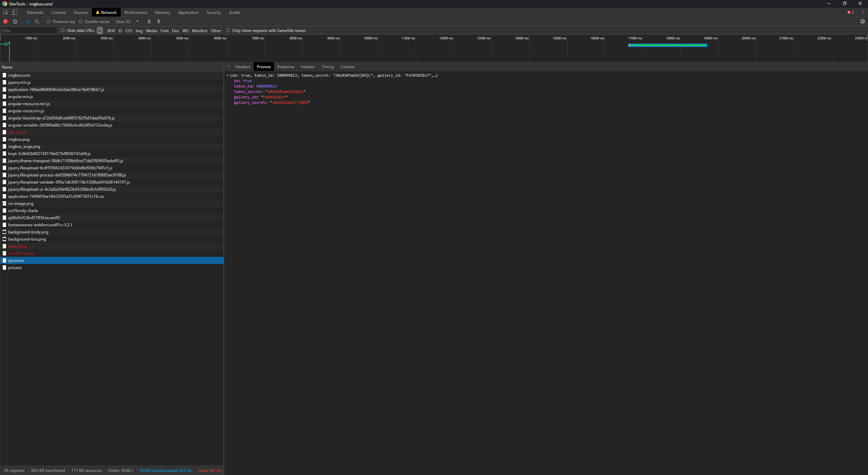The width and height of the screenshot is (868, 475).
Task: Collapse the JSON response object
Action: pos(228,75)
